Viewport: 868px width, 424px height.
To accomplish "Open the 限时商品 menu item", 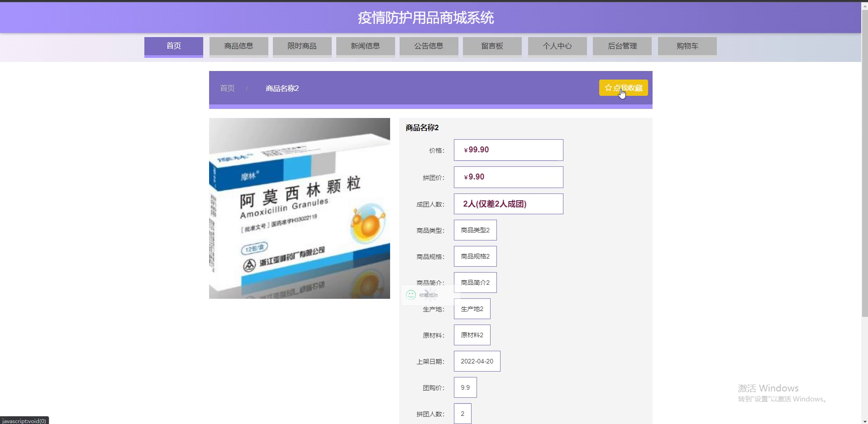I will [x=302, y=46].
